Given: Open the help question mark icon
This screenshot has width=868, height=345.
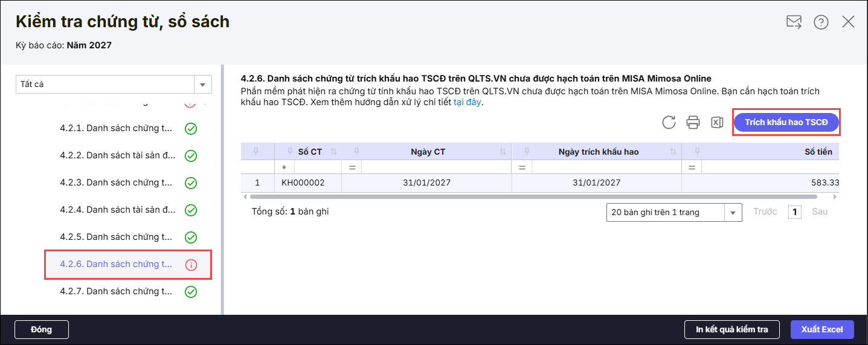Looking at the screenshot, I should pyautogui.click(x=821, y=22).
